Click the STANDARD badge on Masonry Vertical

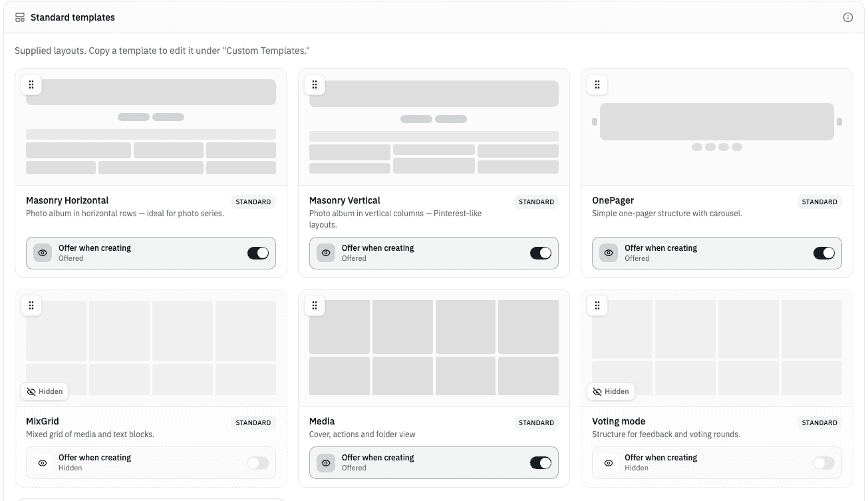pyautogui.click(x=536, y=202)
